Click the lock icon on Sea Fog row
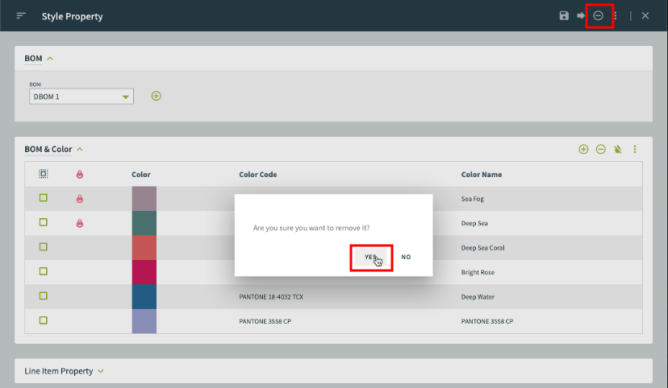The width and height of the screenshot is (668, 388). (80, 198)
